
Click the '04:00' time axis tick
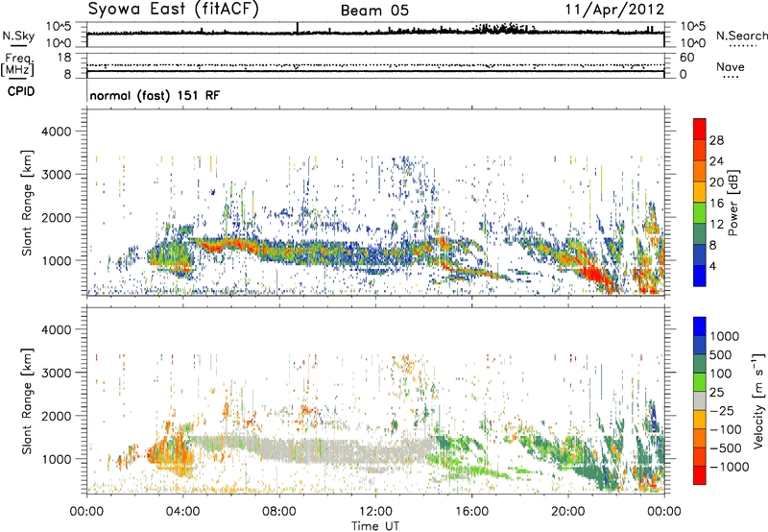(182, 512)
